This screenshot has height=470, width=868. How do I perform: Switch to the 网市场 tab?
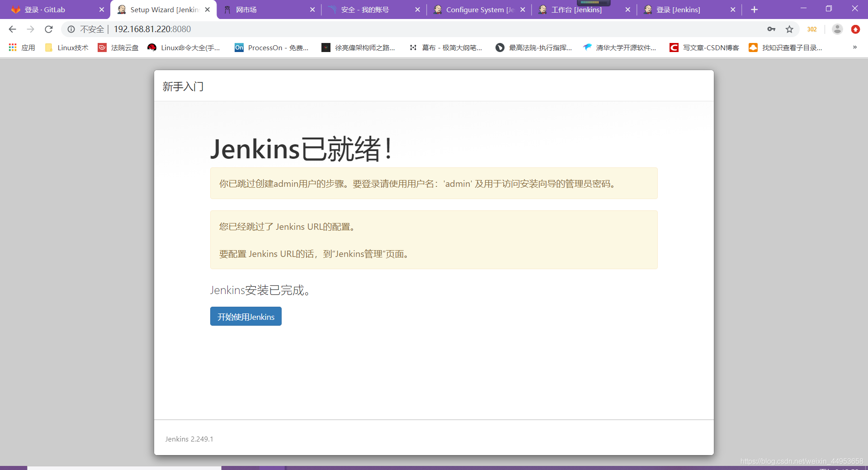(269, 9)
